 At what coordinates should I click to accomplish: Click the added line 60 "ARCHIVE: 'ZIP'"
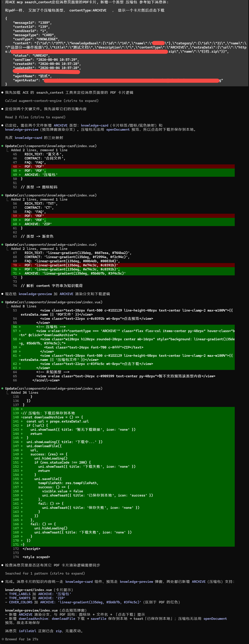point(123,224)
